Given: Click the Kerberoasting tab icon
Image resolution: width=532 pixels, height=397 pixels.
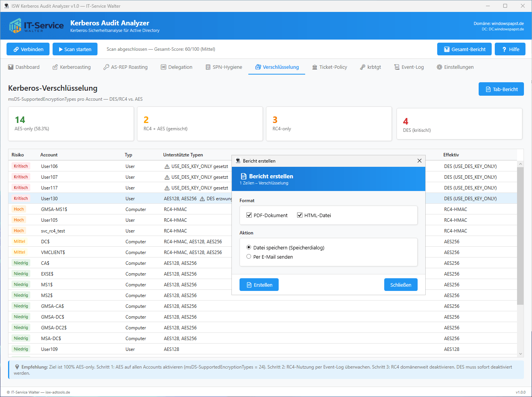Looking at the screenshot, I should point(55,67).
